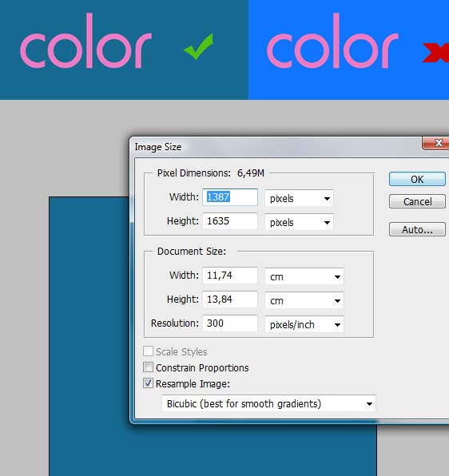Viewport: 449px width, 476px height.
Task: Open pixel Height units dropdown
Action: click(299, 222)
